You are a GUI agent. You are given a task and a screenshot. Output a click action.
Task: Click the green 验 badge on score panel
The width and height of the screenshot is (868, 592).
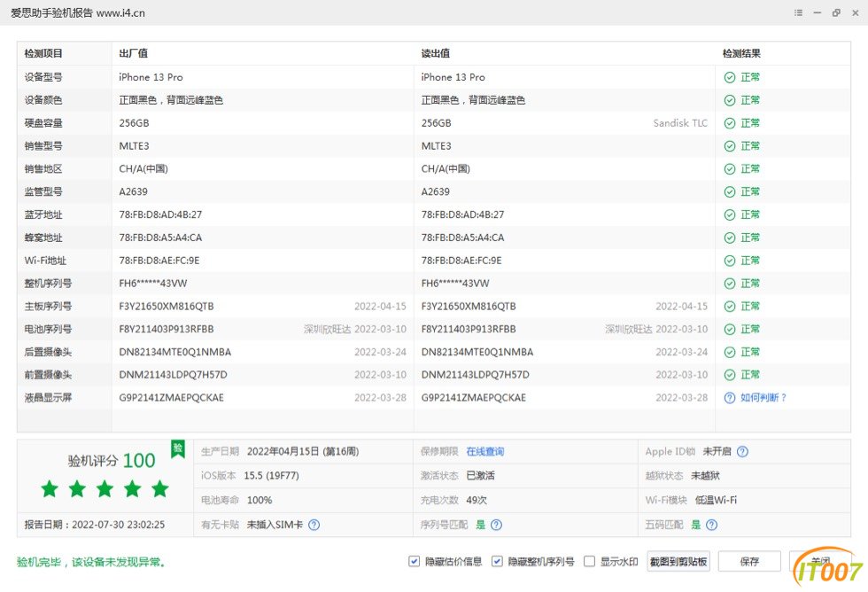point(178,448)
